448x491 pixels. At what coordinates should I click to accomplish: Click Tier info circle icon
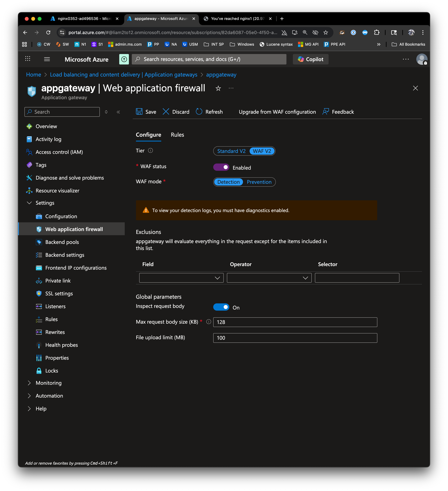click(x=150, y=150)
